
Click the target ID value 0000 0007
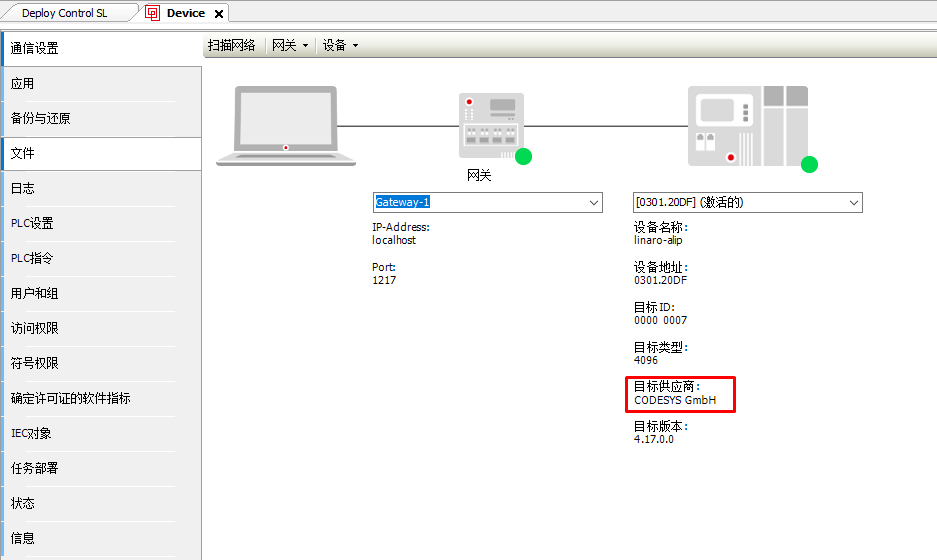click(660, 320)
